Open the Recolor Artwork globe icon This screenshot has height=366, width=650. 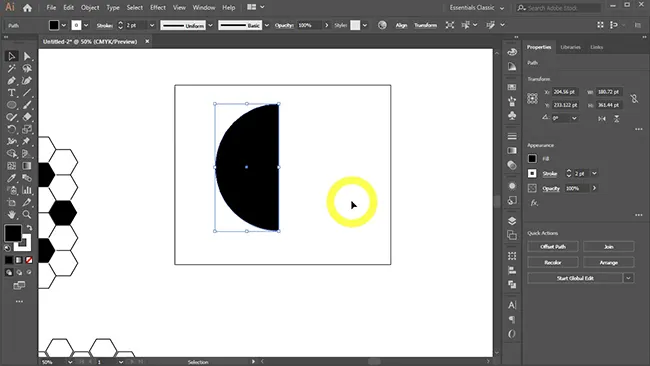point(382,25)
